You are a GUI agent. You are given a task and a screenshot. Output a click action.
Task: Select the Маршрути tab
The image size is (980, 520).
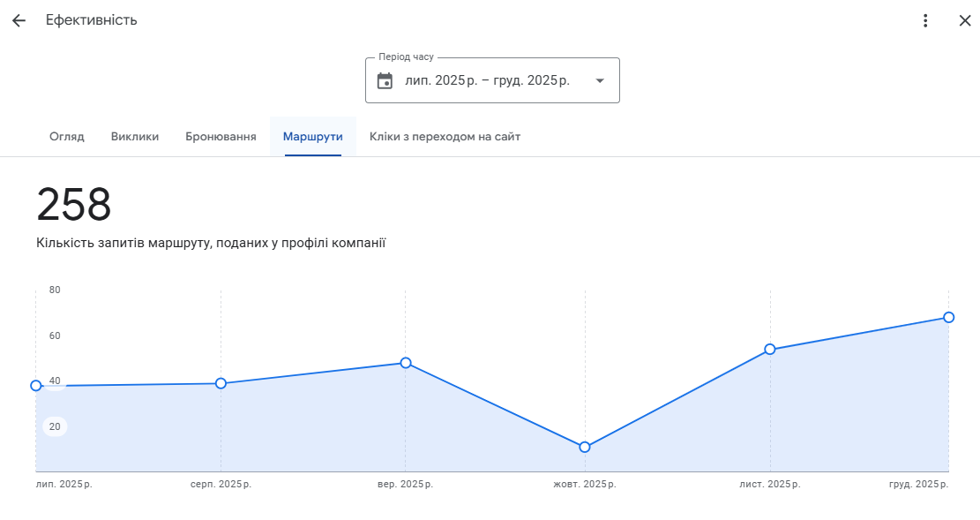312,137
